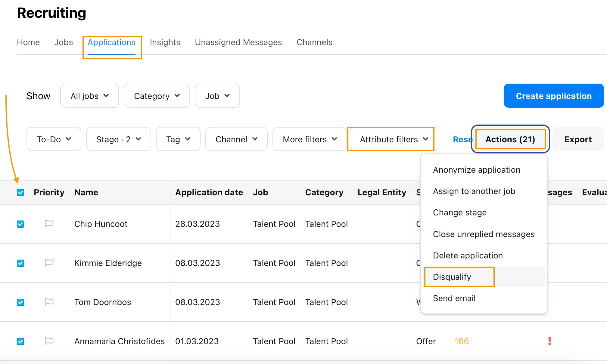
Task: Click the Actions (21) button
Action: [510, 139]
